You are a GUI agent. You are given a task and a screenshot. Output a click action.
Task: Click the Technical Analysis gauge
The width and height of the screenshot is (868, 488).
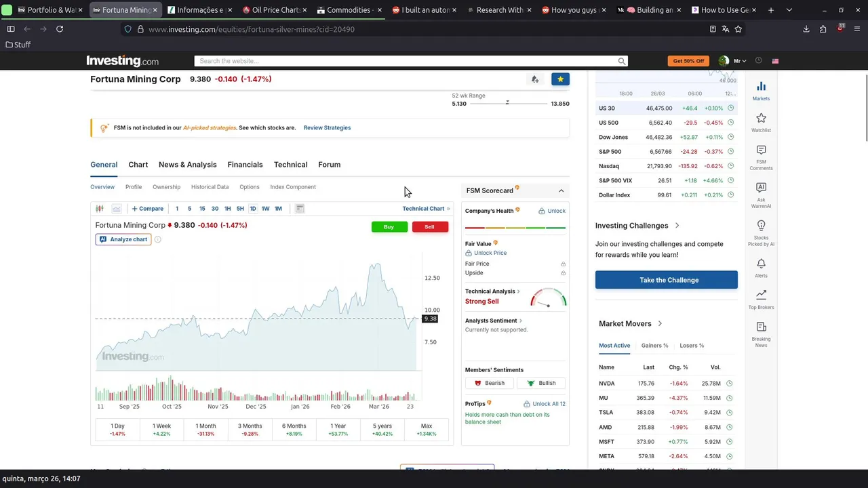click(x=549, y=298)
